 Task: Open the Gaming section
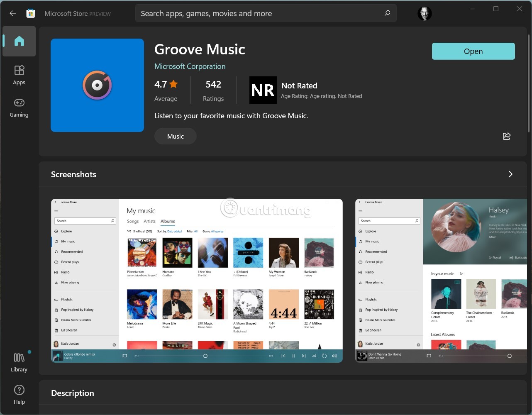pos(19,107)
